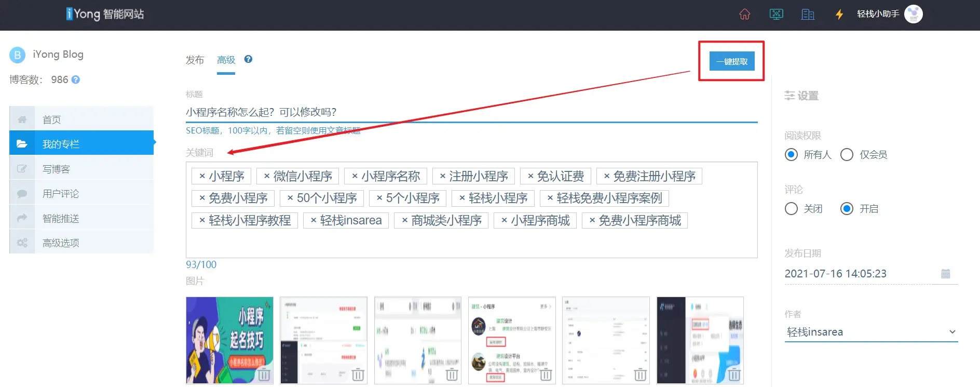
Task: Click the lightning bolt icon
Action: (x=839, y=14)
